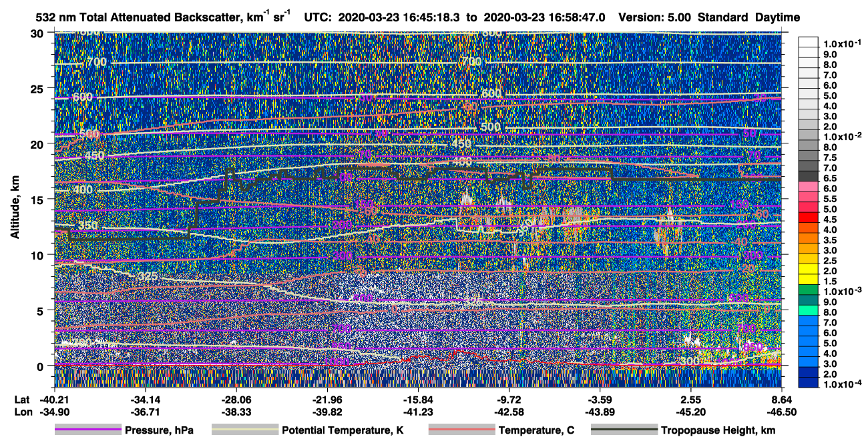Click the magenta 850 pressure label at lower right
This screenshot has height=445, width=868.
752,346
